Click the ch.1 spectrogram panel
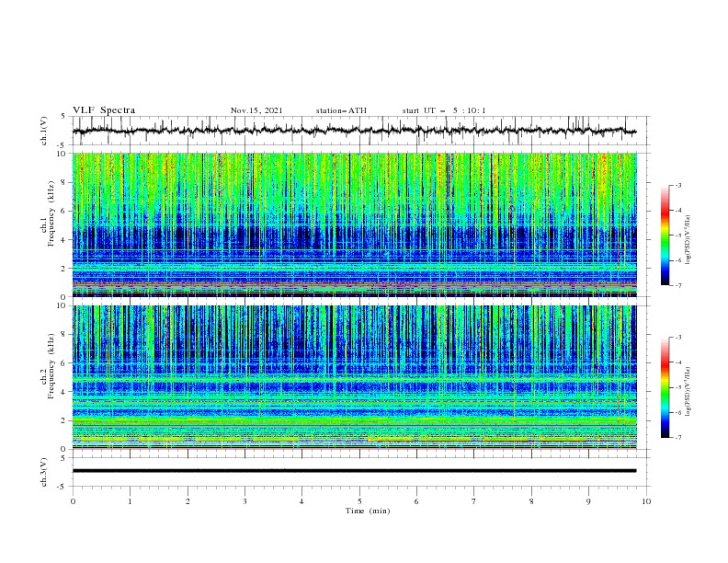This screenshot has height=563, width=728. [x=355, y=224]
